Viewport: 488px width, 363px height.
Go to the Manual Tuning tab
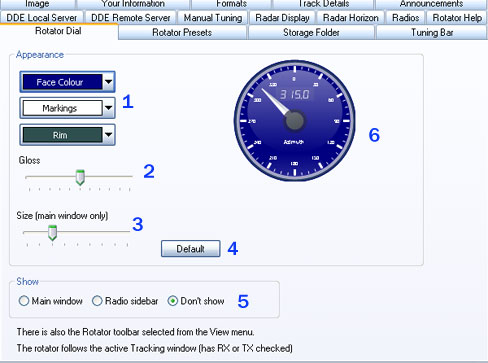click(213, 18)
